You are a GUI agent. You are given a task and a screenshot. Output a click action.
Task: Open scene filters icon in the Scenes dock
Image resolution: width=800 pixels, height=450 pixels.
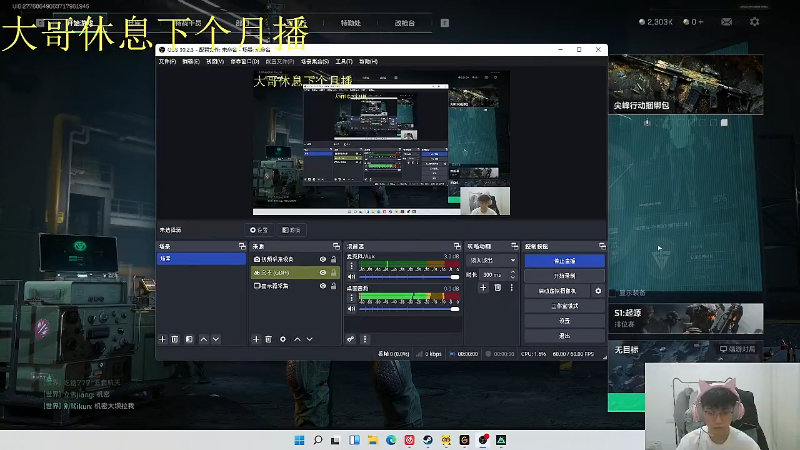(x=189, y=339)
